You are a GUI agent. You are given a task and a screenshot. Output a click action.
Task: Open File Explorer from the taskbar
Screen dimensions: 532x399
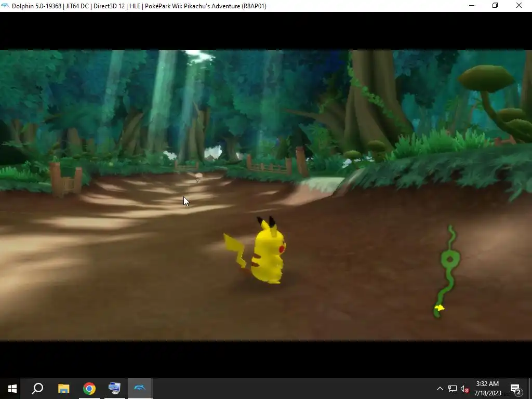coord(63,389)
